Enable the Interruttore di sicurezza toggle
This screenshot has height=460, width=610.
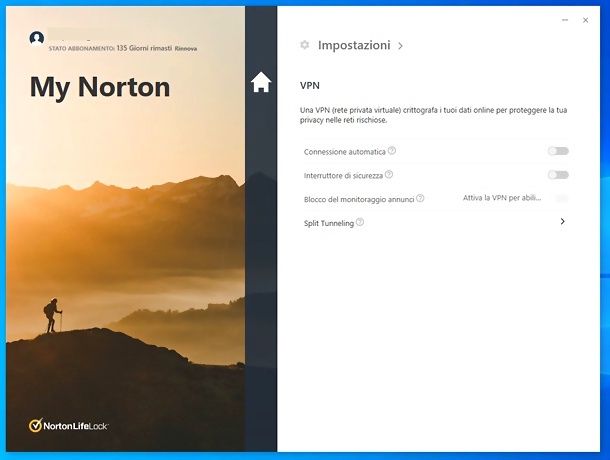558,175
